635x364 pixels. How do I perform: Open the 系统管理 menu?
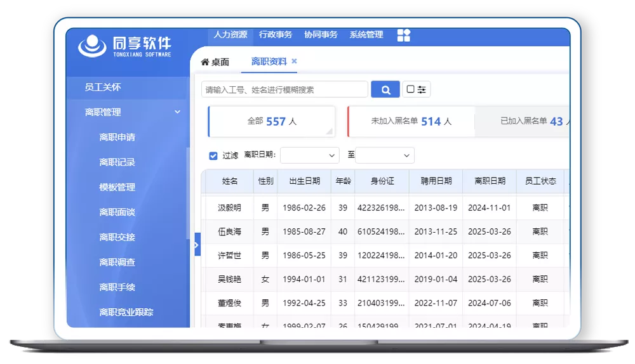coord(366,35)
